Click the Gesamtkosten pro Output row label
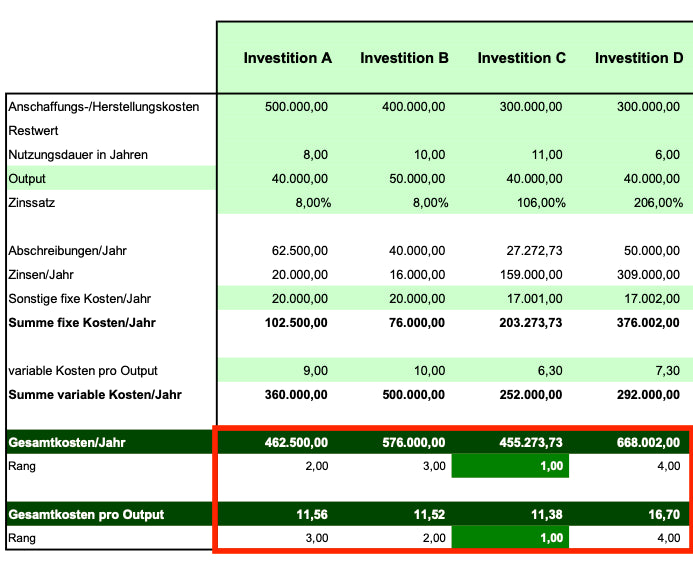The image size is (693, 561). [x=86, y=514]
